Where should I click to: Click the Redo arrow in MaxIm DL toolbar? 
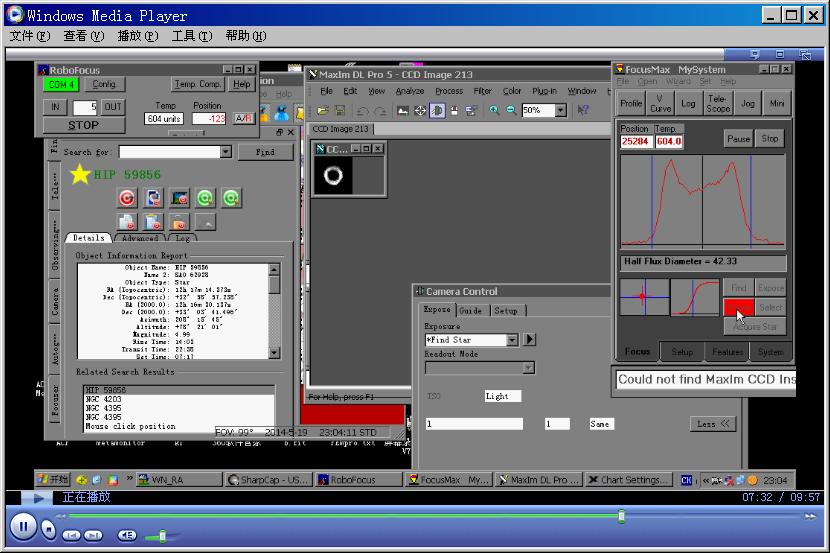click(x=380, y=111)
